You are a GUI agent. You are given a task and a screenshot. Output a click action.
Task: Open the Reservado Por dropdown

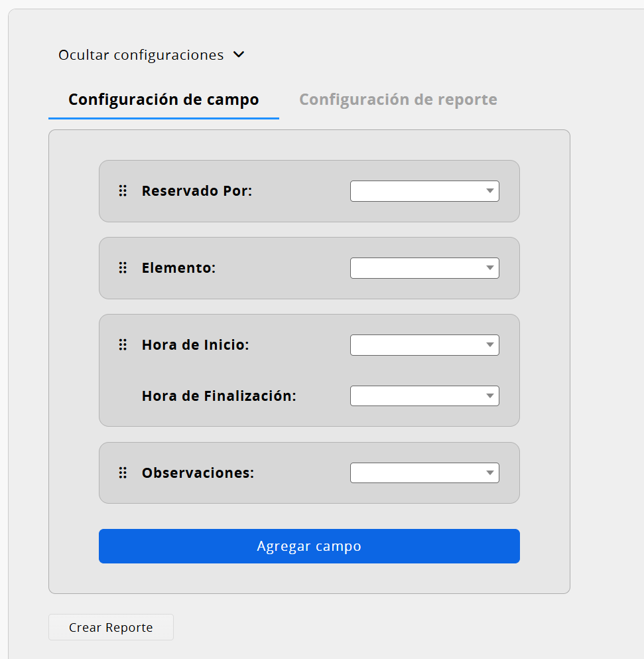424,191
